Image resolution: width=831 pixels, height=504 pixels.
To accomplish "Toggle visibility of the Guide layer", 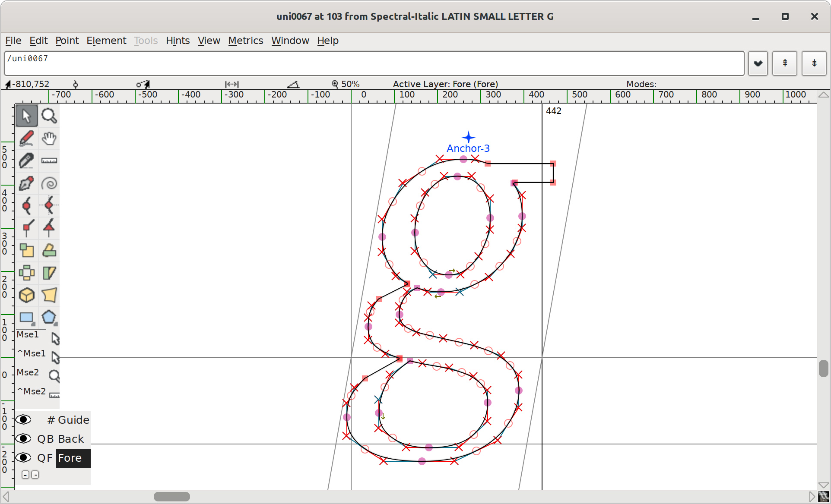I will 23,419.
